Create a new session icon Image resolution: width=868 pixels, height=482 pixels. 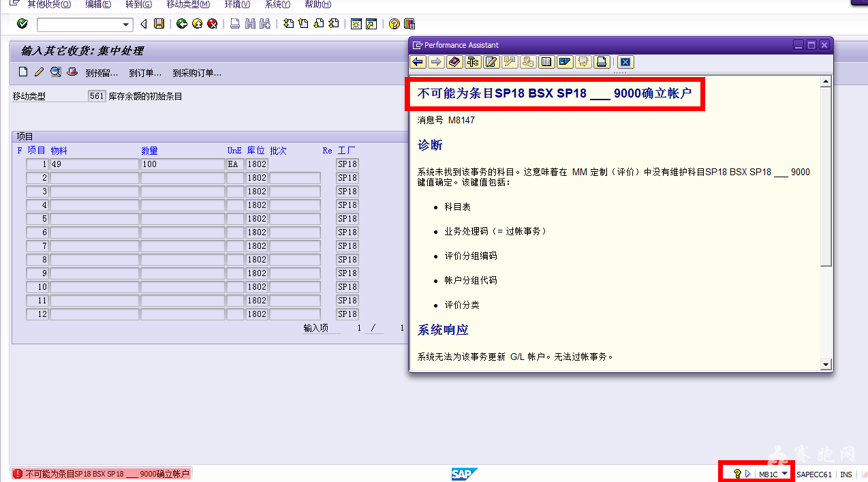tap(356, 24)
